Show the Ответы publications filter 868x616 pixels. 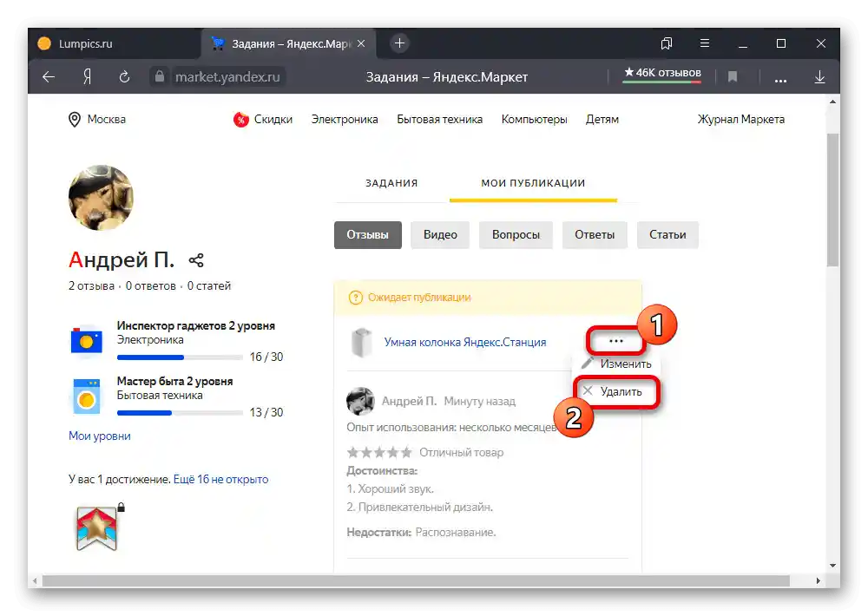tap(595, 234)
